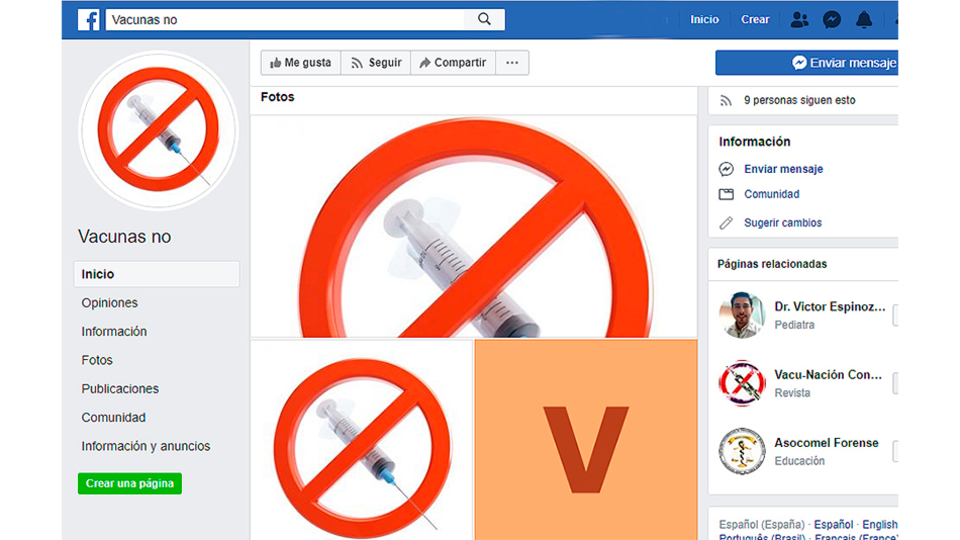Click the Páginas relacionadas heading
This screenshot has width=960, height=540.
coord(772,264)
